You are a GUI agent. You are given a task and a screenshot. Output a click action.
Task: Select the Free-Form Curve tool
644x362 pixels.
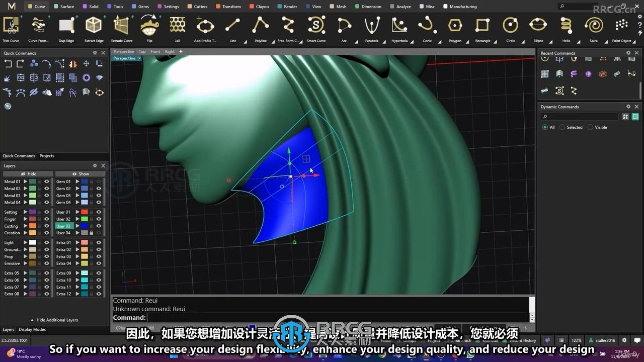tap(288, 29)
